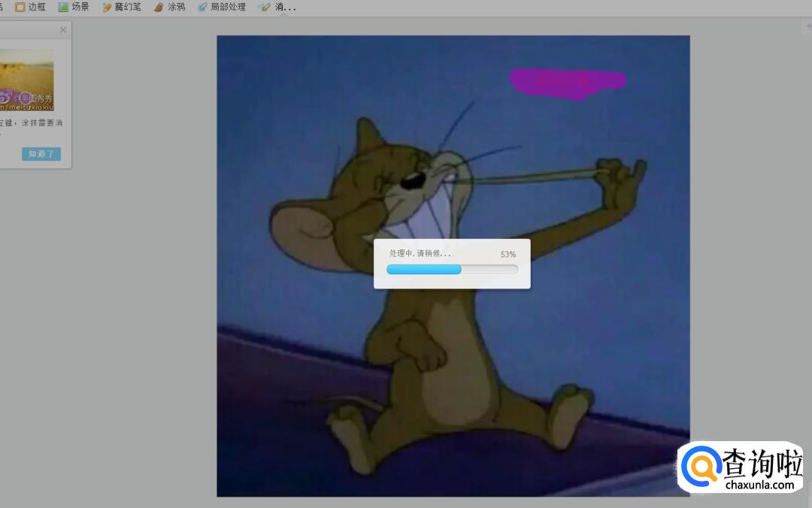Click the sample thumbnail in tip panel

(26, 80)
